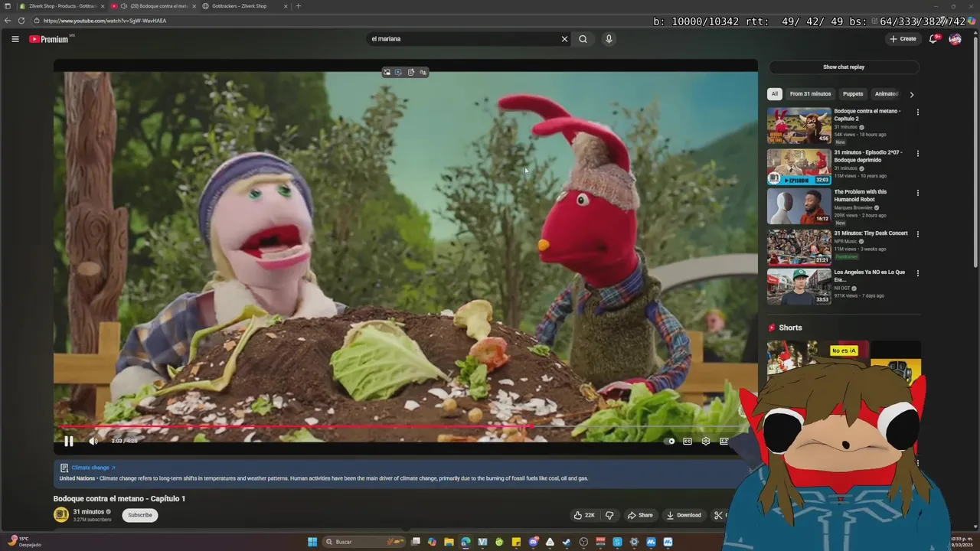
Task: Subscribe to 31 minutos
Action: click(x=140, y=515)
